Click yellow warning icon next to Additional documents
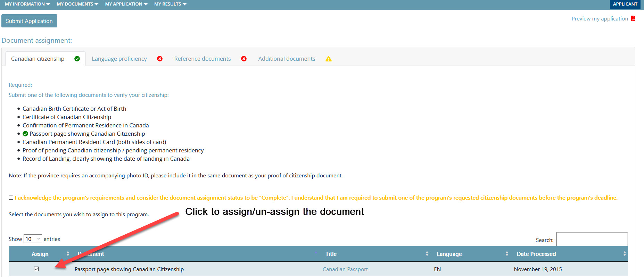Viewport: 644px width, 277px height. tap(329, 59)
